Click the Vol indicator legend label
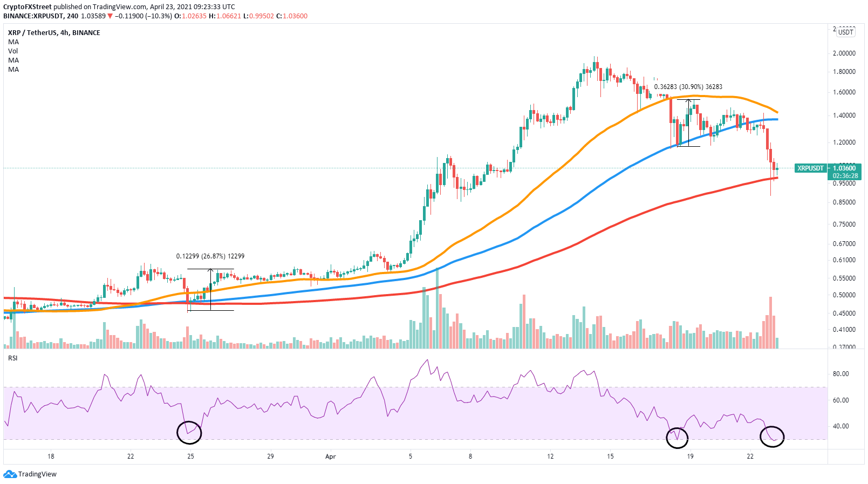 pos(13,51)
